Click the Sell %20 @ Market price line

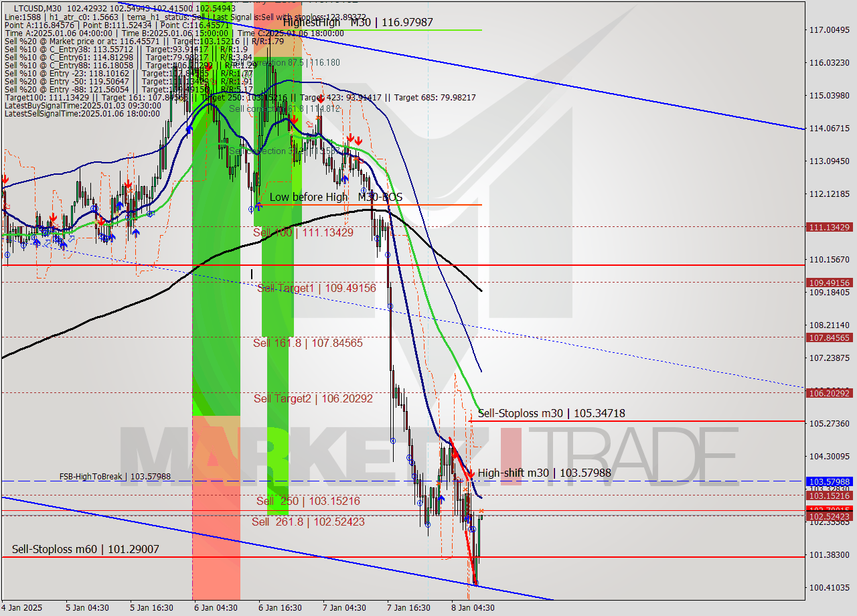pos(144,41)
